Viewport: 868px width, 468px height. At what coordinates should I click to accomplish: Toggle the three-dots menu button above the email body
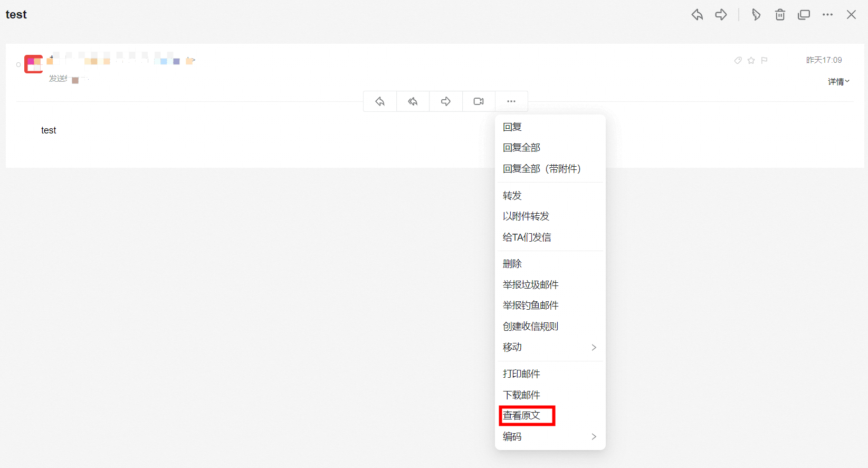(511, 101)
